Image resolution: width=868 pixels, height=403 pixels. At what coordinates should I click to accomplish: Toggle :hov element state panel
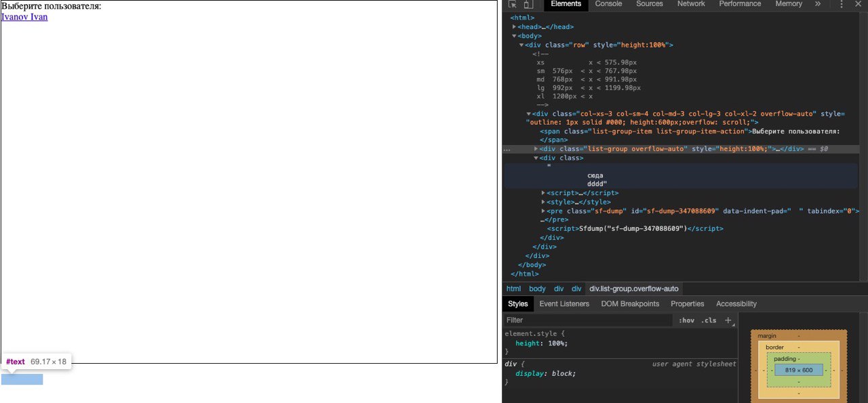(x=686, y=320)
